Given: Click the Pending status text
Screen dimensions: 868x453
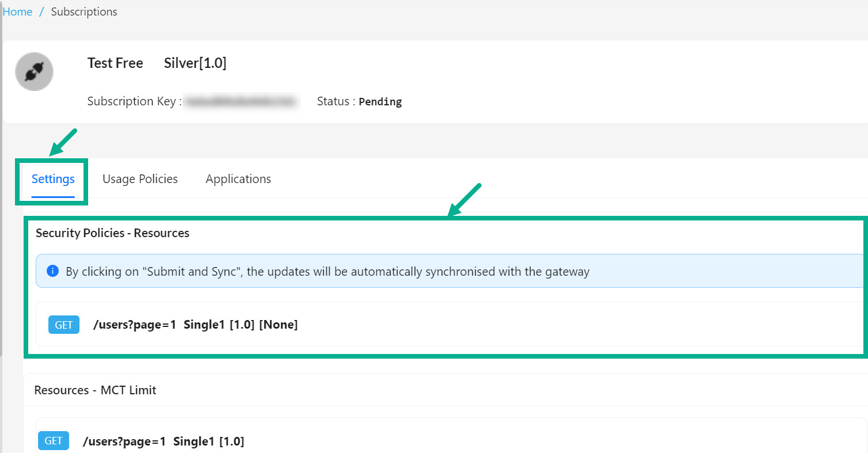Looking at the screenshot, I should (x=380, y=101).
